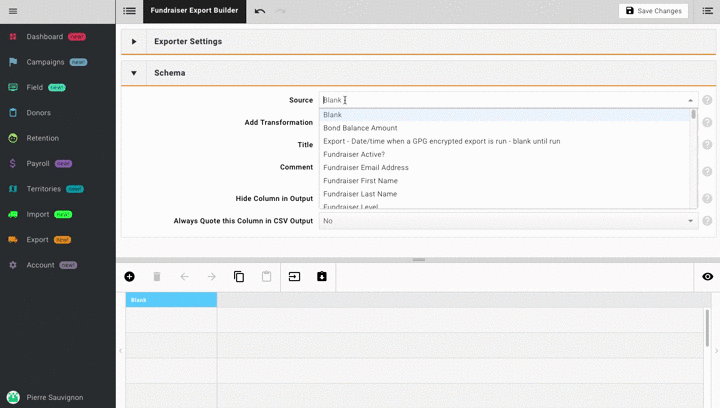Go to Dashboard in the sidebar
Viewport: 720px width, 408px height.
pyautogui.click(x=45, y=37)
